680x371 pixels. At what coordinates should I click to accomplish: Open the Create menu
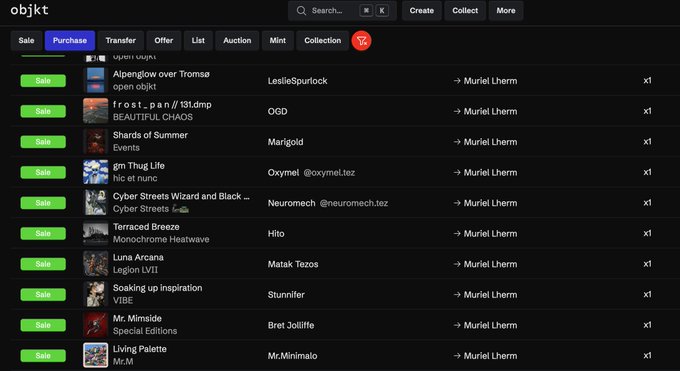coord(422,10)
